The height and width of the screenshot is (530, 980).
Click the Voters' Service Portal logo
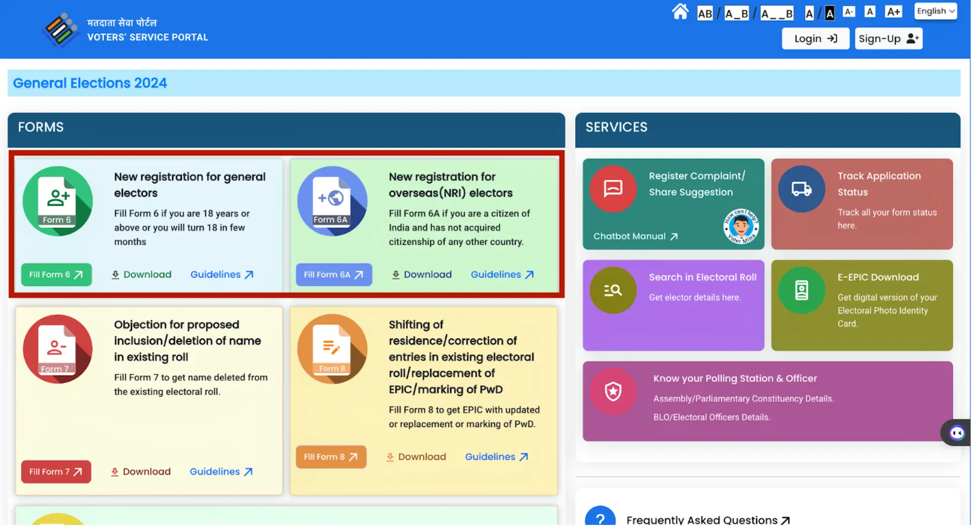[x=61, y=30]
